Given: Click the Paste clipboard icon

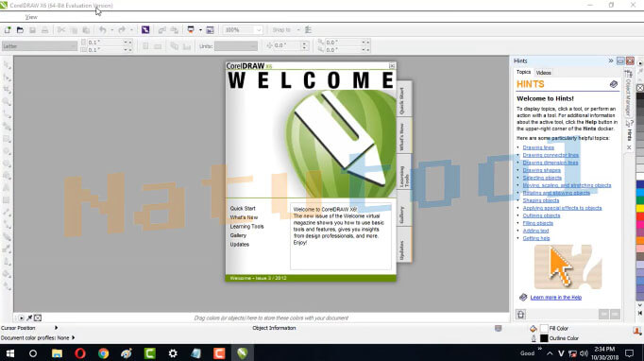Looking at the screenshot, I should coord(86,30).
